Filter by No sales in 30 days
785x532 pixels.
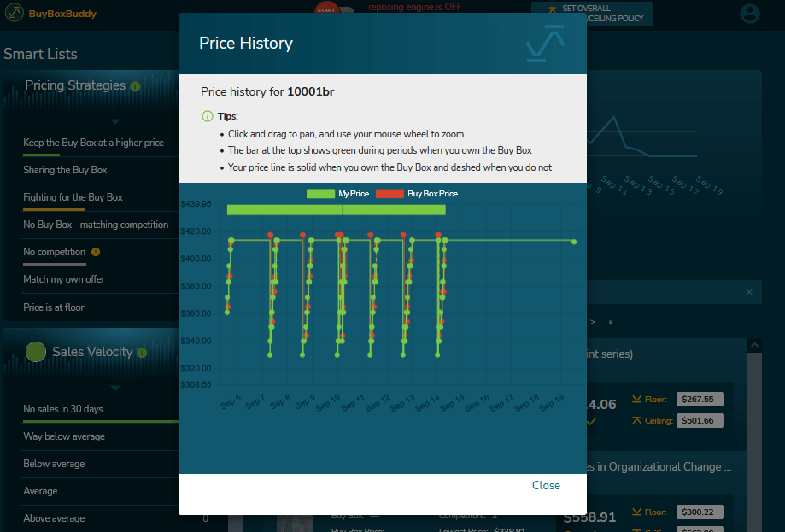(x=63, y=409)
